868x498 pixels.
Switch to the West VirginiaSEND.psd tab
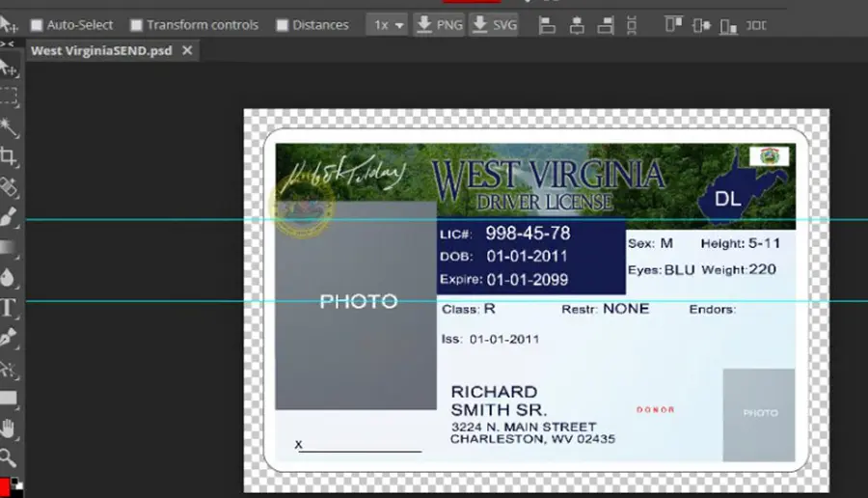(101, 50)
